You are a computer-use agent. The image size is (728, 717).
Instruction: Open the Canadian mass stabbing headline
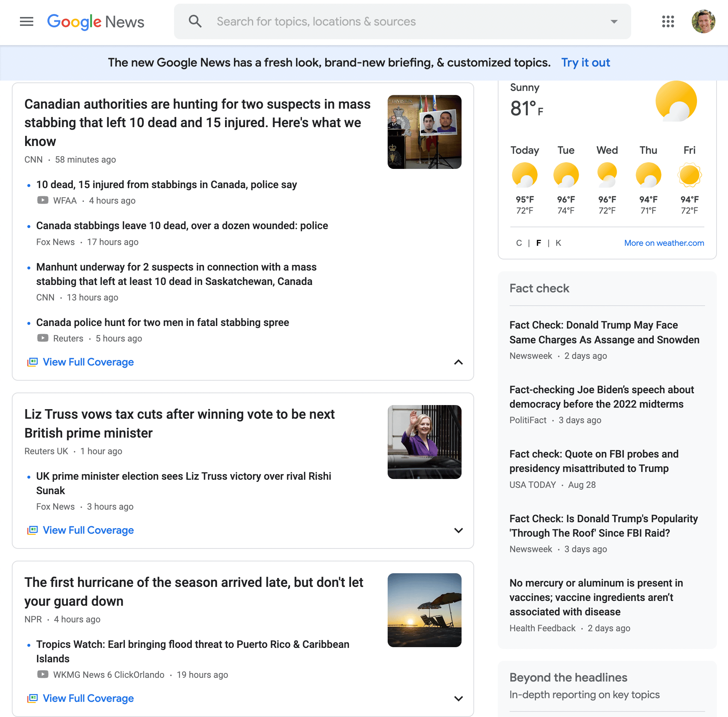(198, 123)
